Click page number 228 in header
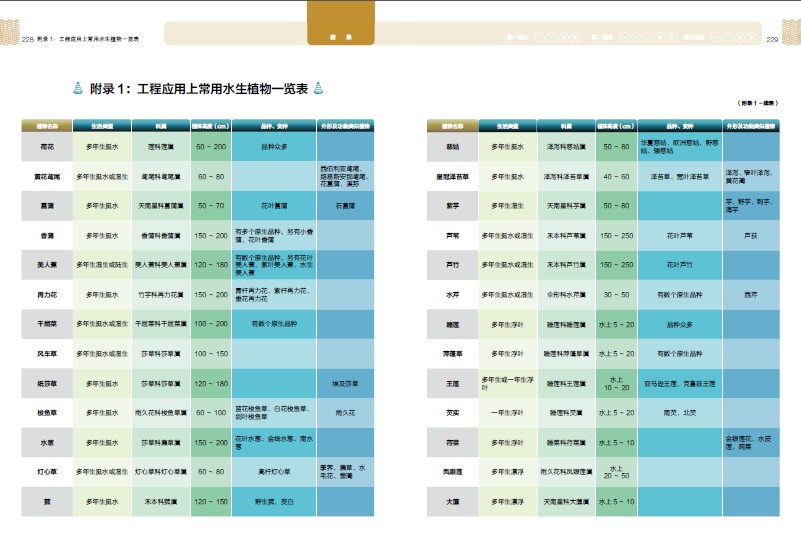Viewport: 801px width, 551px height. click(x=27, y=40)
